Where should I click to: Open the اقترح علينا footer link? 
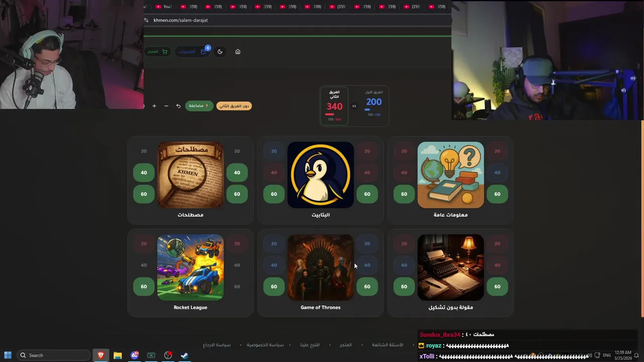tap(310, 345)
